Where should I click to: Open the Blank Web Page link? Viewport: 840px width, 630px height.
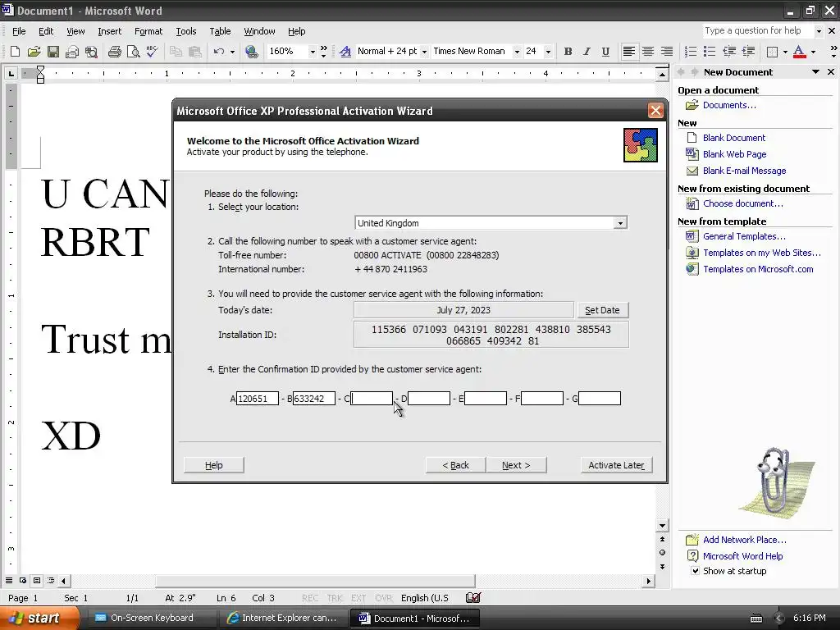point(734,154)
